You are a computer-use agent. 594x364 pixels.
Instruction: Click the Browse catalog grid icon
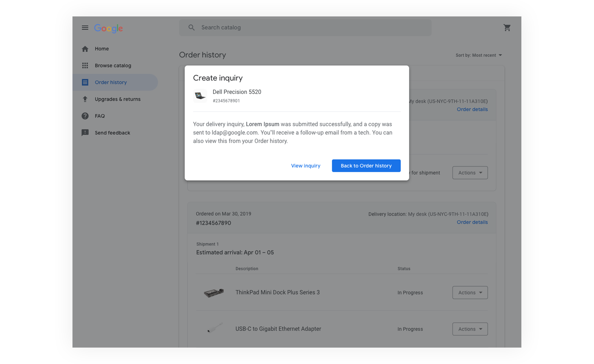click(x=85, y=65)
